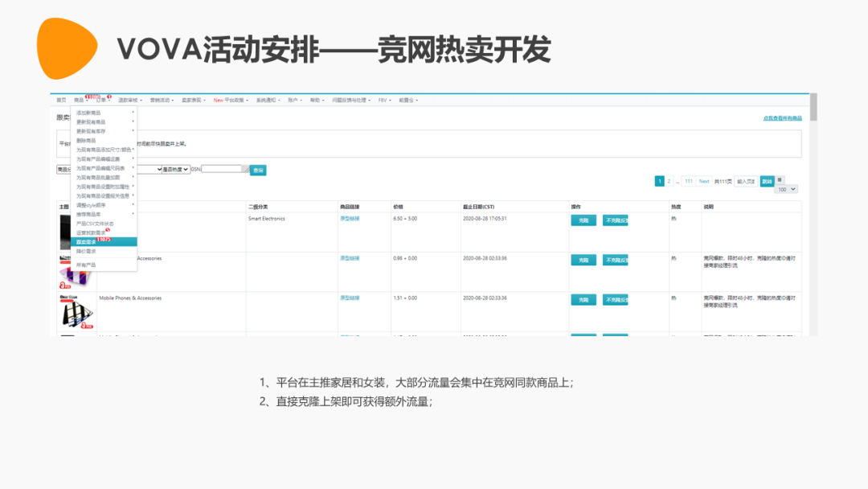Go to page 2 in pagination
Screen dimensions: 868x489
(669, 181)
